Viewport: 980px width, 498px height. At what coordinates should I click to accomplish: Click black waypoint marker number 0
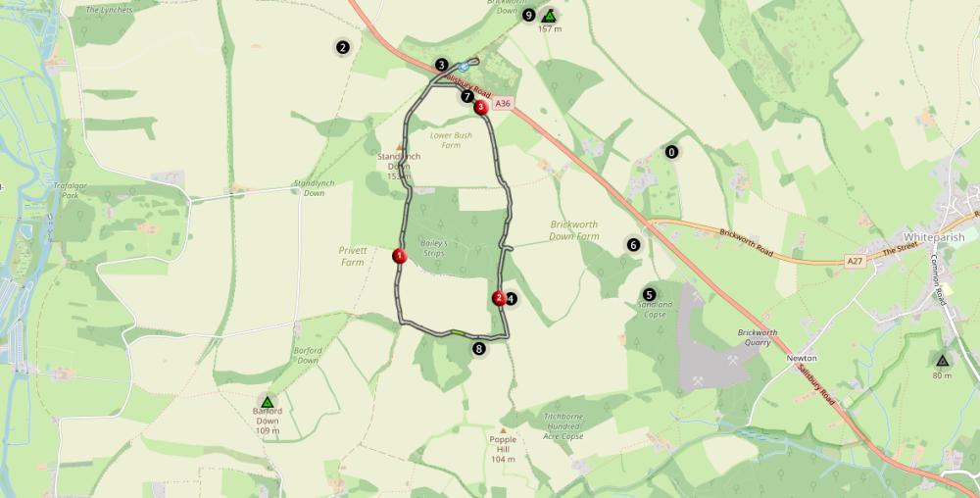[x=671, y=152]
